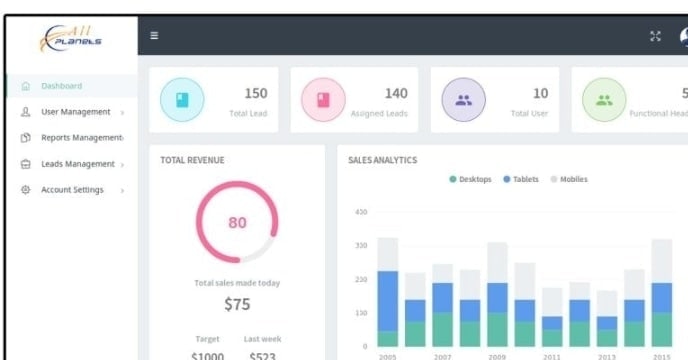Image resolution: width=688 pixels, height=360 pixels.
Task: Expand Reports Management chevron arrow
Action: [123, 138]
